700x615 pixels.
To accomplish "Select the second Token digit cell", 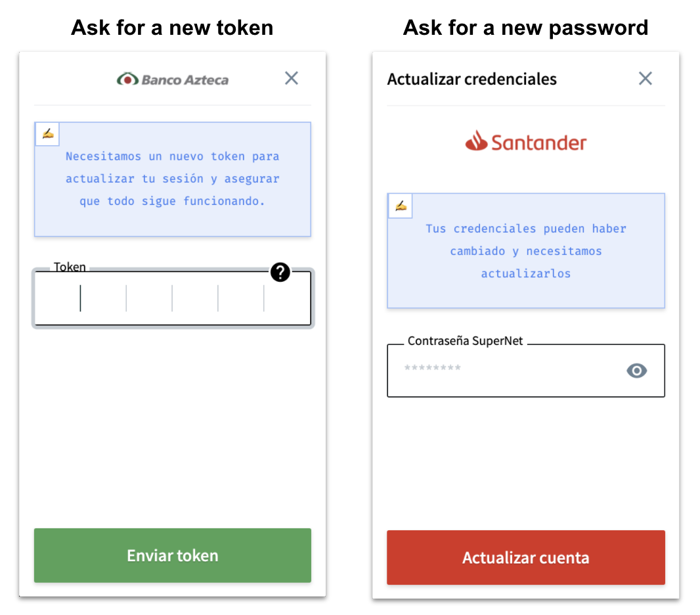I will 104,298.
